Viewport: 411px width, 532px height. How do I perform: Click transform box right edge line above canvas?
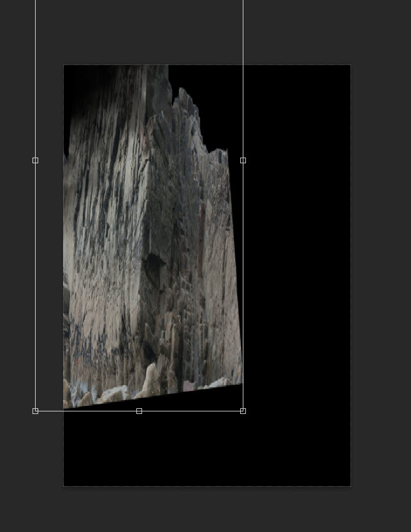click(x=243, y=32)
